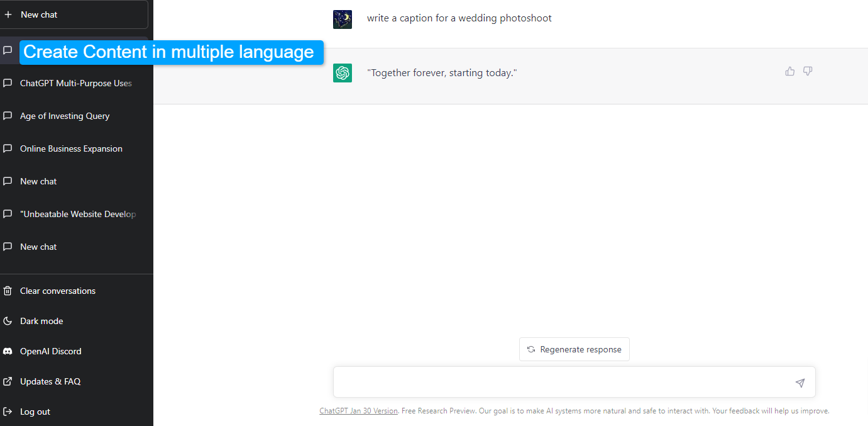Click the refresh icon inside Regenerate response
868x426 pixels.
[x=531, y=349]
